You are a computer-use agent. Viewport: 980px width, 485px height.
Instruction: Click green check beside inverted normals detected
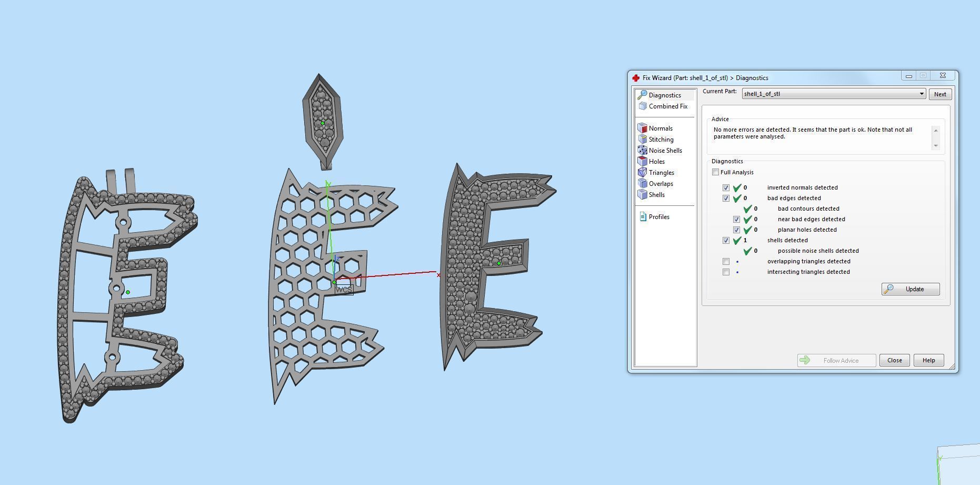coord(737,187)
